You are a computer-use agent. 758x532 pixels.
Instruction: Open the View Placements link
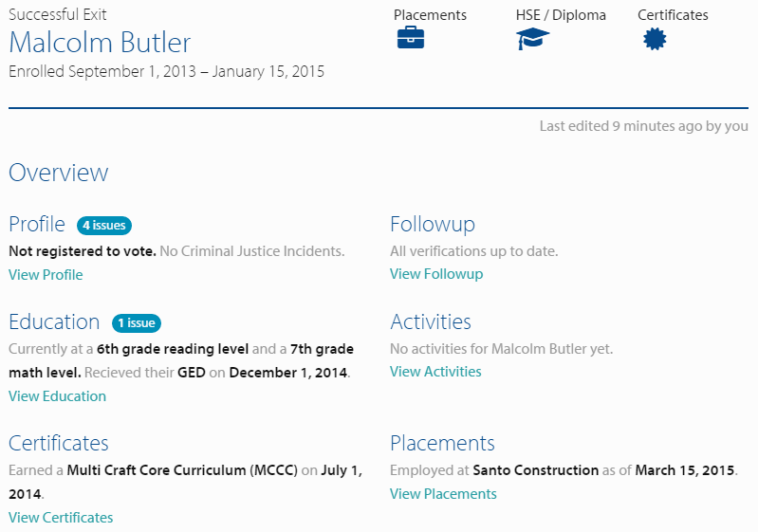[443, 494]
